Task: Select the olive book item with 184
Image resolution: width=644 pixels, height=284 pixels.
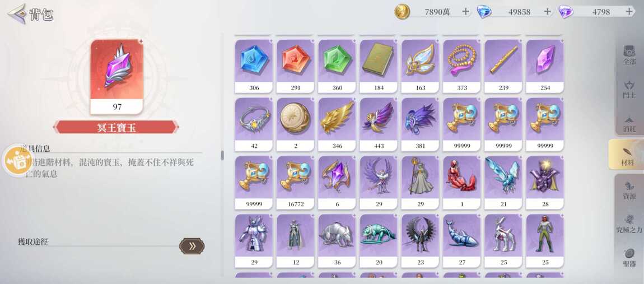Action: coord(379,66)
